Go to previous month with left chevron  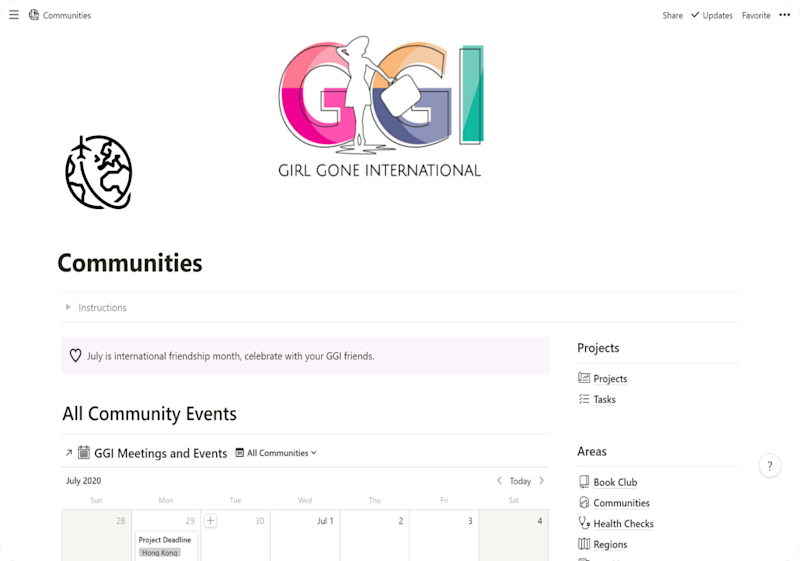point(499,480)
